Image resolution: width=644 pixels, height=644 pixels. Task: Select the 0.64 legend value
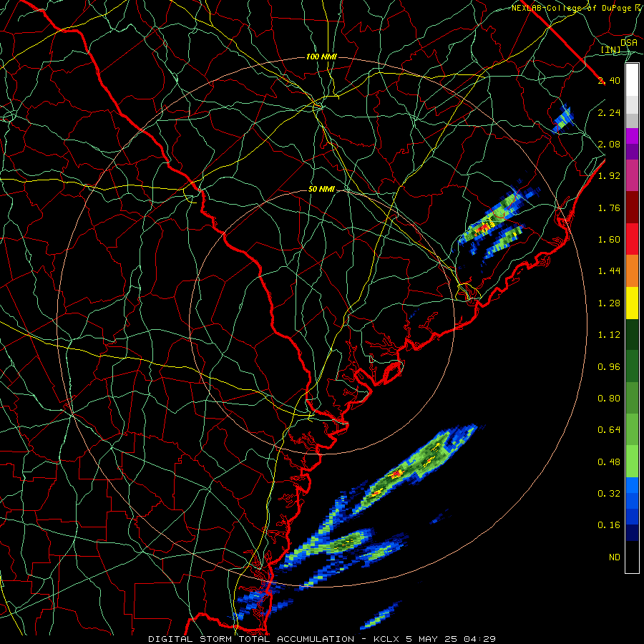(609, 430)
